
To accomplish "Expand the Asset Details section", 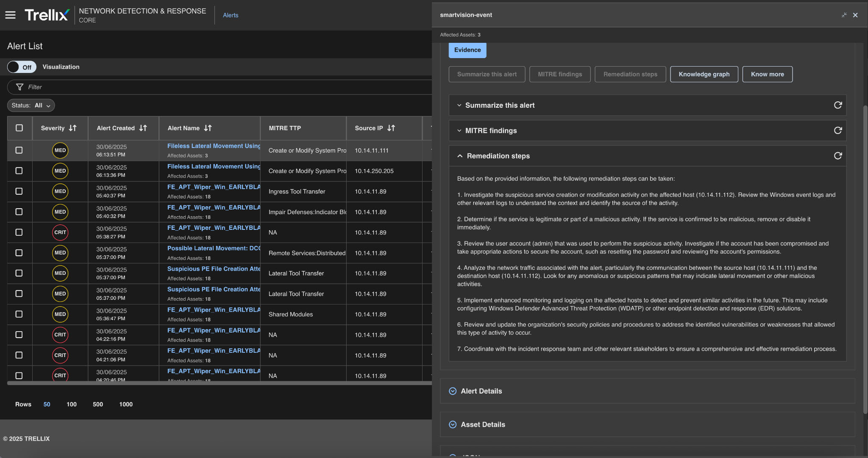I will pos(453,424).
